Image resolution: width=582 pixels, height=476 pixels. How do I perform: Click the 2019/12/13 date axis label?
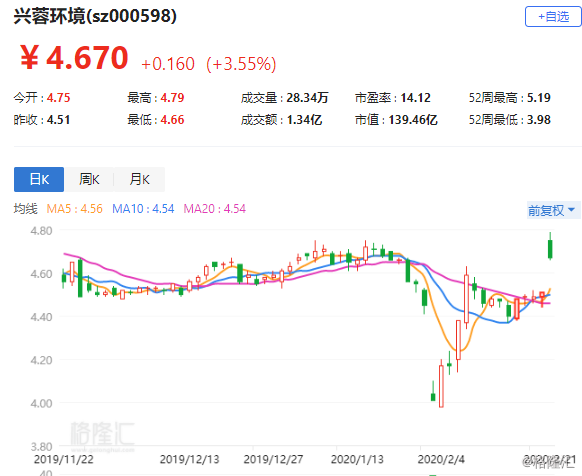pos(189,459)
